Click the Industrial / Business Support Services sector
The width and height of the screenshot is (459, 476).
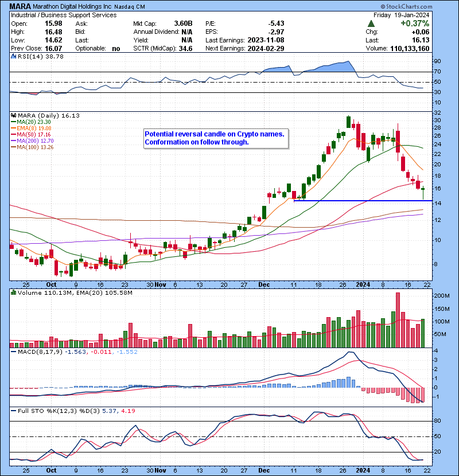[64, 15]
